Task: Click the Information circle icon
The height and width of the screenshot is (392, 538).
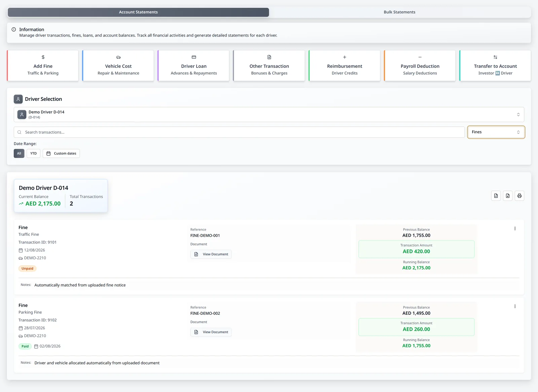Action: 14,30
